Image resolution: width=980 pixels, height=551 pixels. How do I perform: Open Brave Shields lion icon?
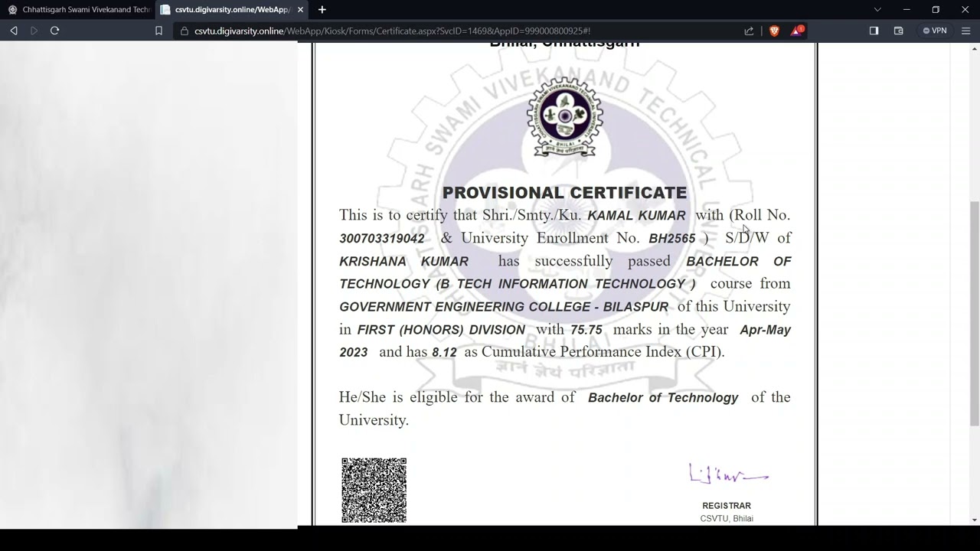coord(774,31)
